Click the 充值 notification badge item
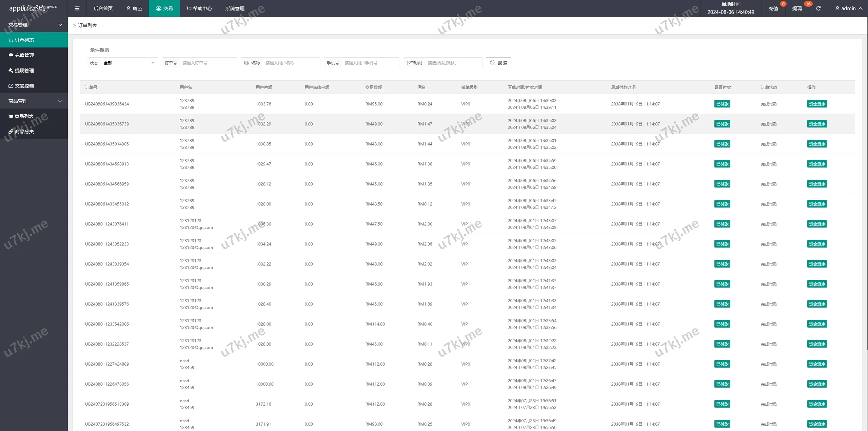868x431 pixels. [x=773, y=8]
